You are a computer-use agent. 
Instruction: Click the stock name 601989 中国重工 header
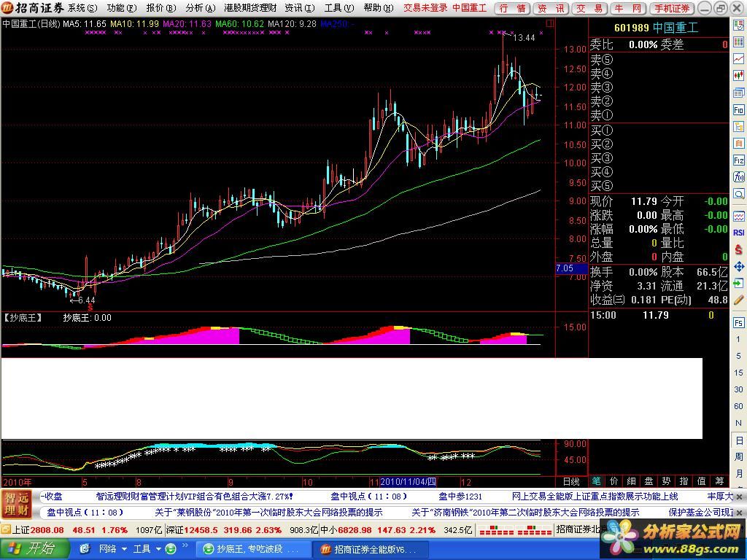click(x=656, y=28)
